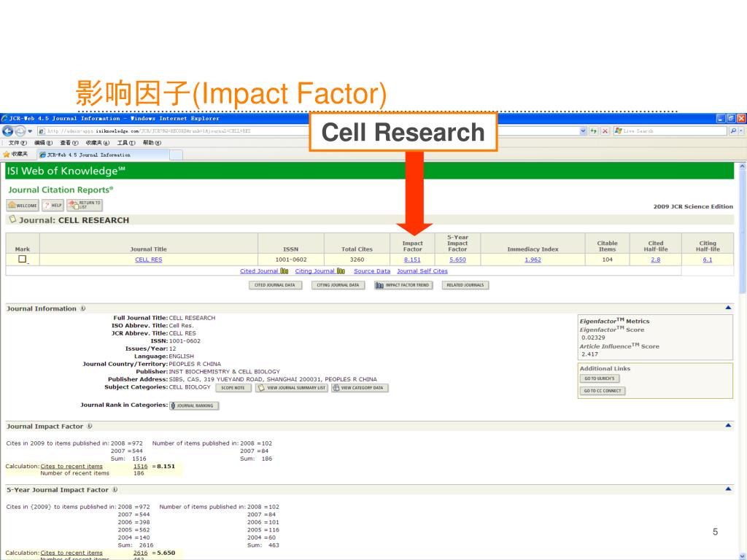Click the JOURNAL RANKING button
The width and height of the screenshot is (747, 560).
click(194, 405)
